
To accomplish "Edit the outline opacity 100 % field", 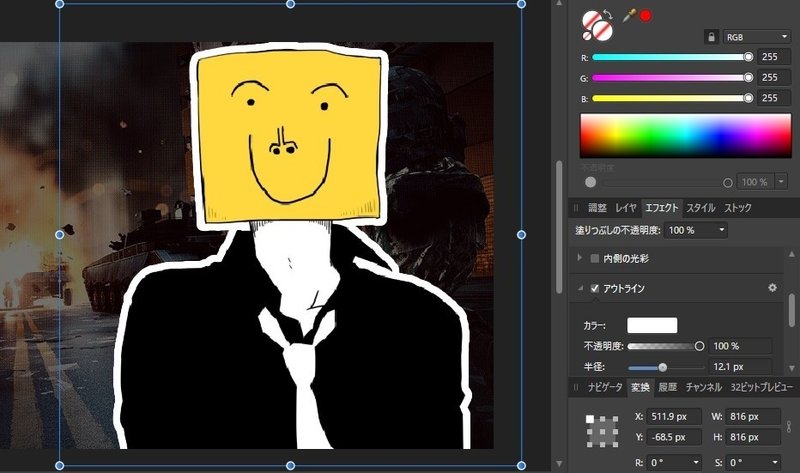I will tap(740, 346).
